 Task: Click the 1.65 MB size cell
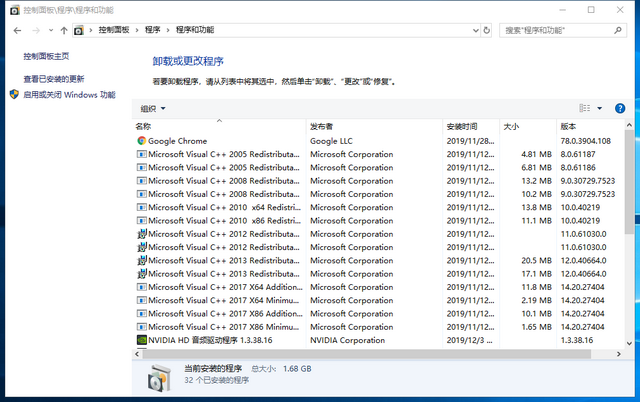point(536,326)
